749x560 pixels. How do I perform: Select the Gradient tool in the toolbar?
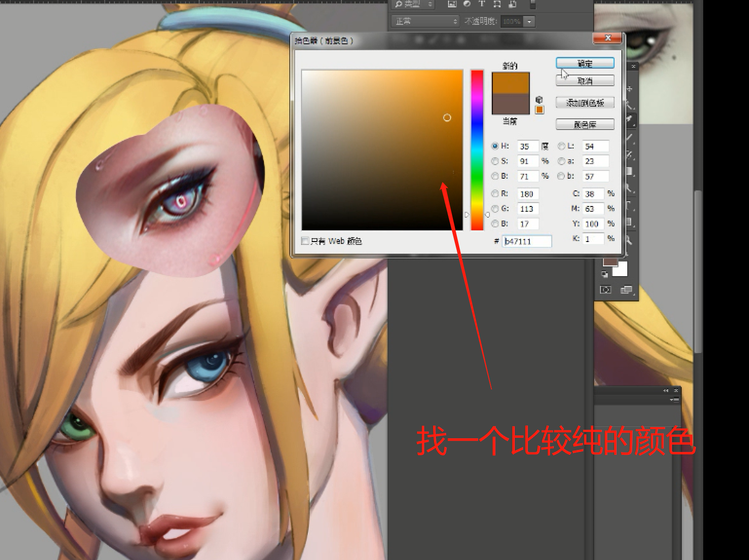click(x=630, y=171)
